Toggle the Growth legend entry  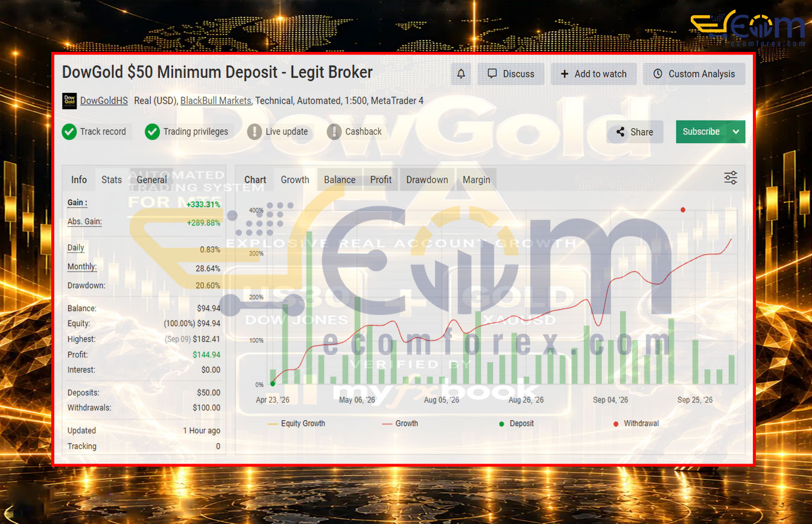click(x=400, y=424)
